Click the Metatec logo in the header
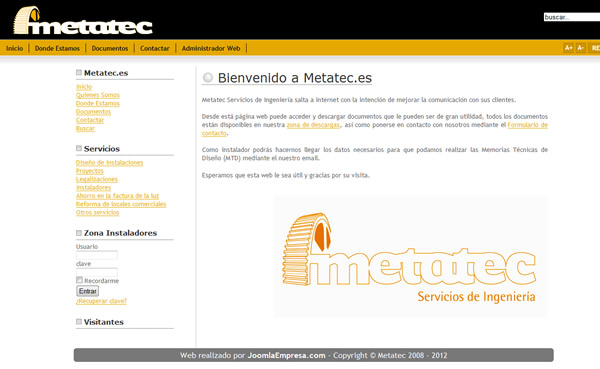Viewport: 600px width, 369px height. pyautogui.click(x=83, y=20)
